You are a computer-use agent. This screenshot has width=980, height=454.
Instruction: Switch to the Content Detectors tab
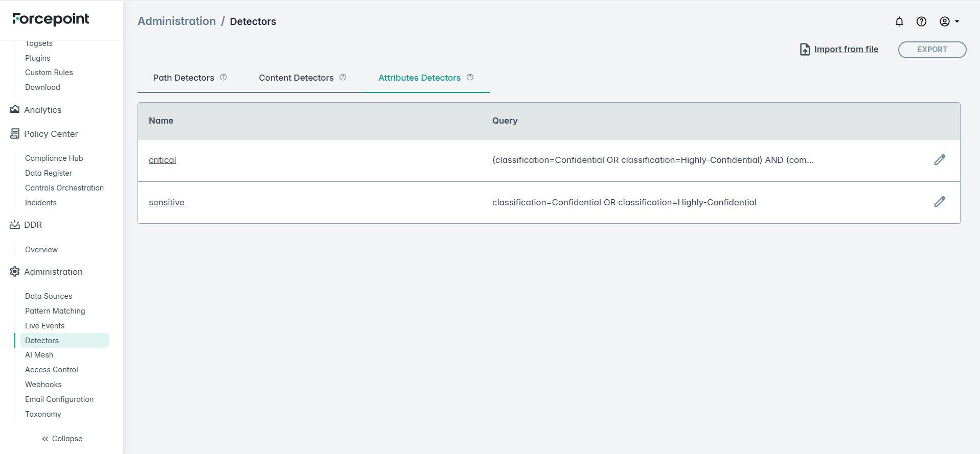pyautogui.click(x=296, y=78)
